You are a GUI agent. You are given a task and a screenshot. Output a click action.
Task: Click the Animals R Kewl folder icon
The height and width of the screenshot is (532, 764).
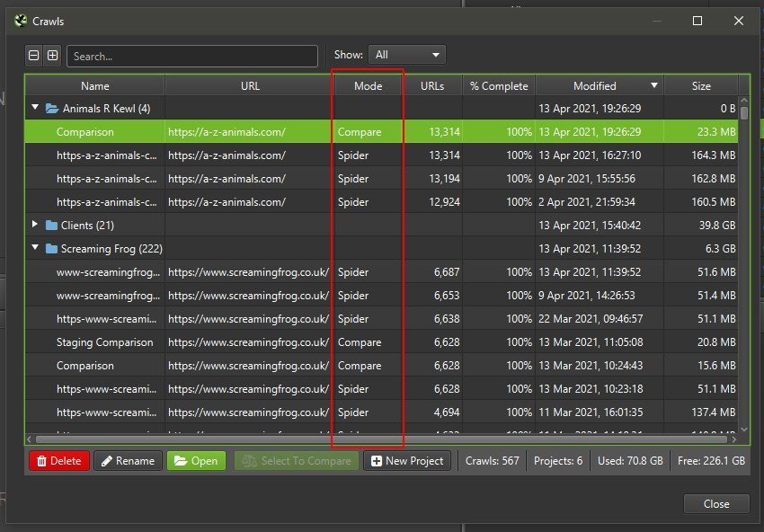click(x=52, y=109)
